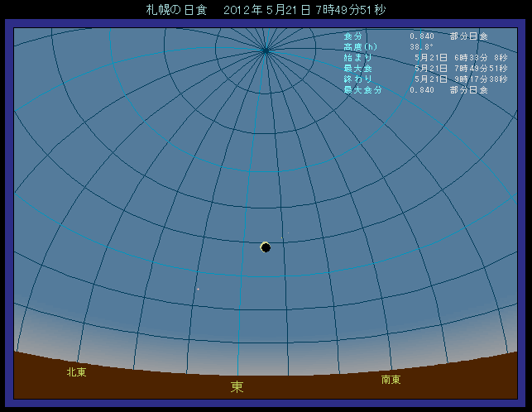Image resolution: width=532 pixels, height=412 pixels.
Task: Click the small white star near the horizon
Action: [198, 289]
